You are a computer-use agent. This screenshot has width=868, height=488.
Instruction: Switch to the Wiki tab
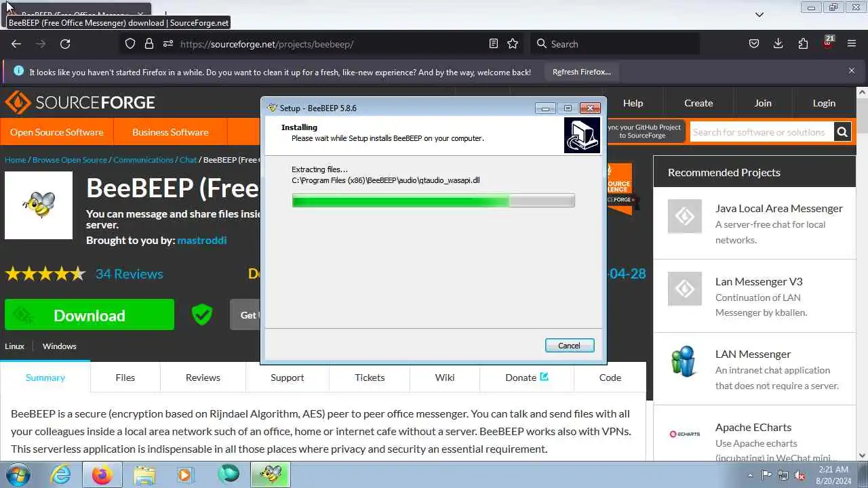(445, 378)
